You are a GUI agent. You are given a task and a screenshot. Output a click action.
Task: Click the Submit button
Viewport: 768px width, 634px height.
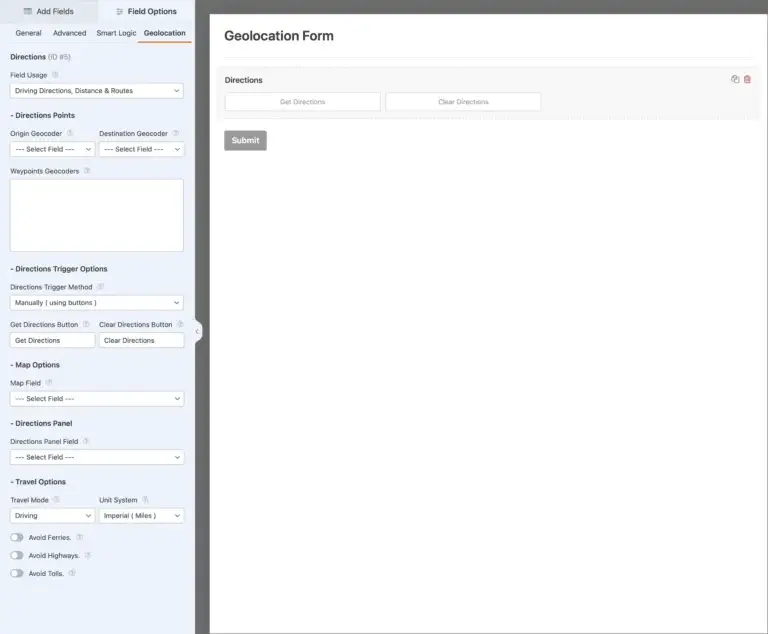pyautogui.click(x=245, y=141)
